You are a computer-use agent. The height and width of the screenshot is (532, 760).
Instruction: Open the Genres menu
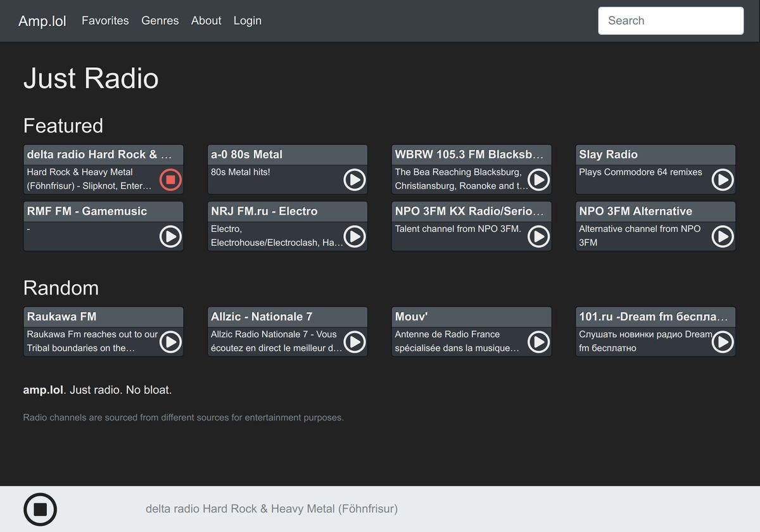pos(160,21)
